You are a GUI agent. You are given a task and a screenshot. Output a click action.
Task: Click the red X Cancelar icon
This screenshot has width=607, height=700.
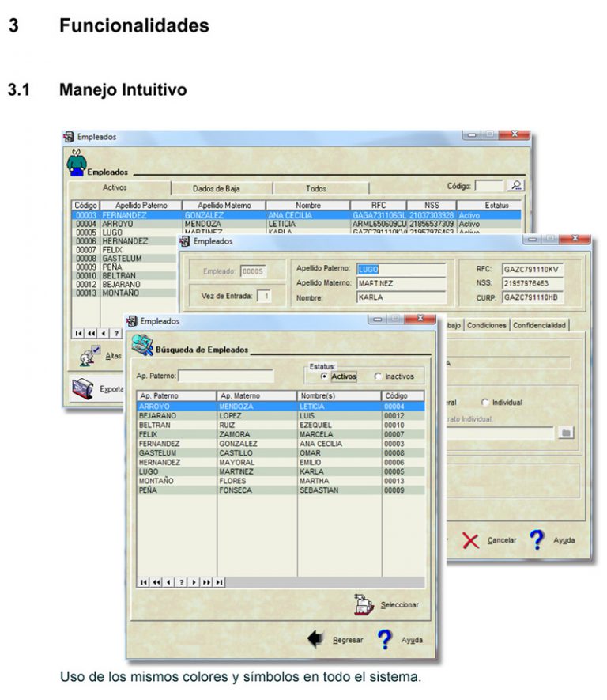[471, 540]
